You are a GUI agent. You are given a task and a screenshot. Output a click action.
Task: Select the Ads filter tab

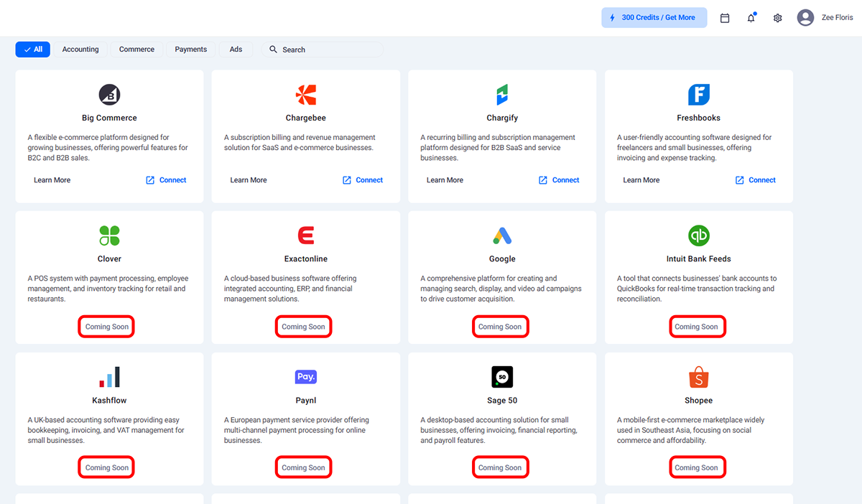pyautogui.click(x=236, y=50)
